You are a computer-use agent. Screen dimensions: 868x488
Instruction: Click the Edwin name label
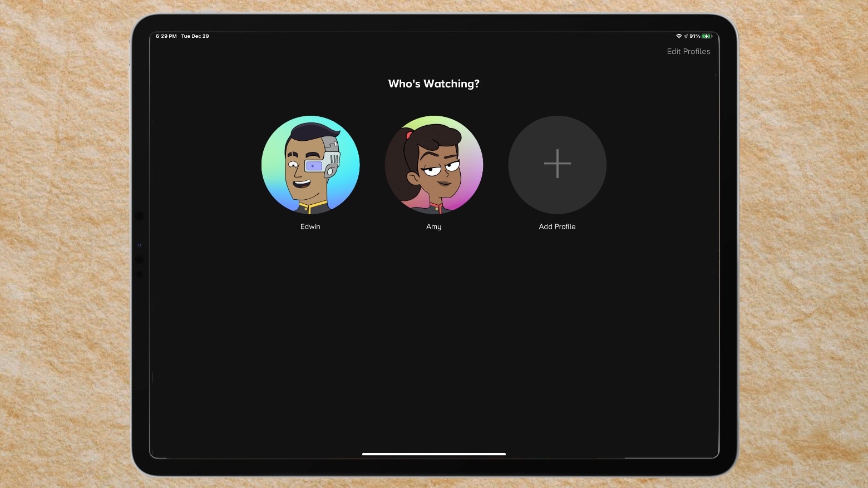coord(310,226)
